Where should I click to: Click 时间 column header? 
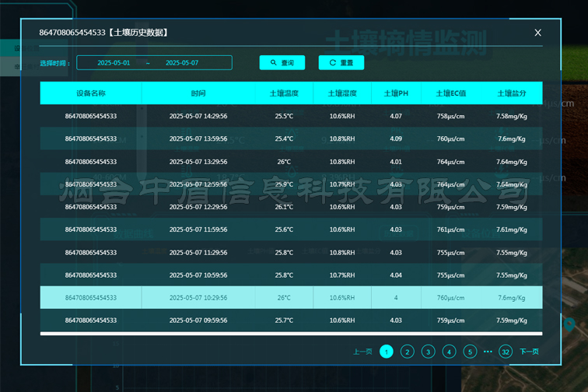[198, 93]
